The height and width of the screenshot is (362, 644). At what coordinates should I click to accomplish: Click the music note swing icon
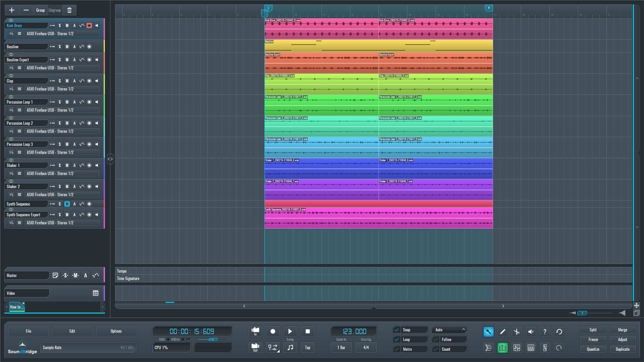290,348
